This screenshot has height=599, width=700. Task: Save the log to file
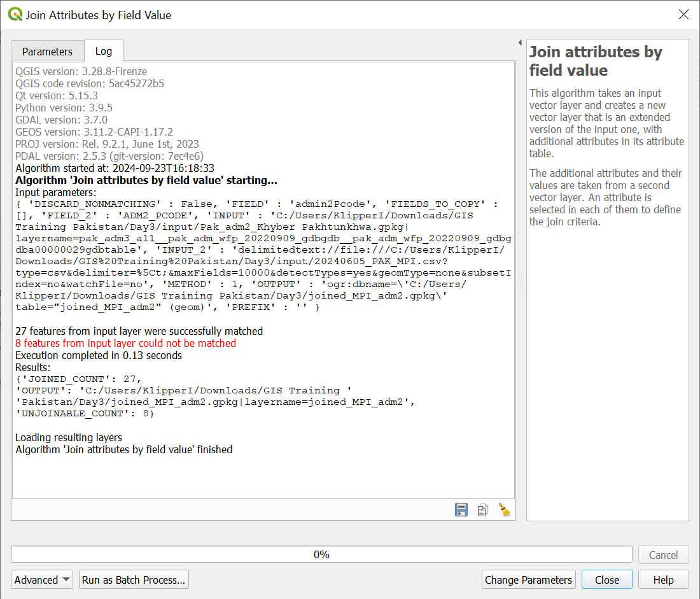[461, 509]
